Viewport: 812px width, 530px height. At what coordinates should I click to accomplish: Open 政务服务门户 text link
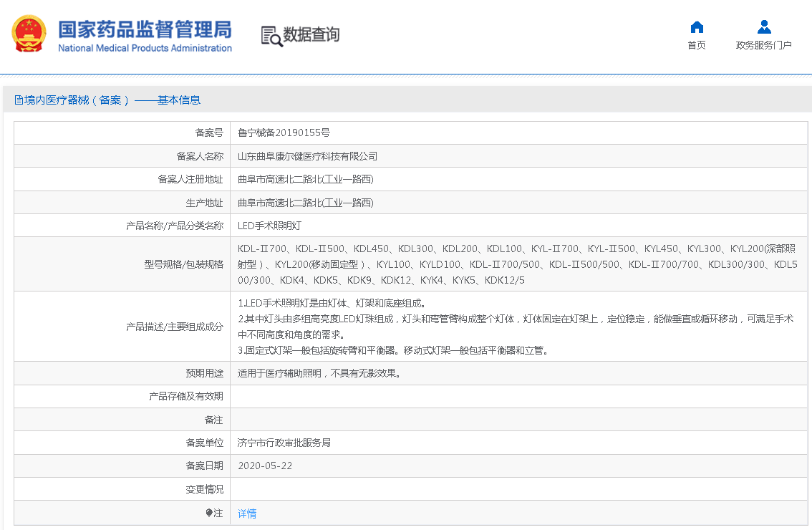click(764, 45)
